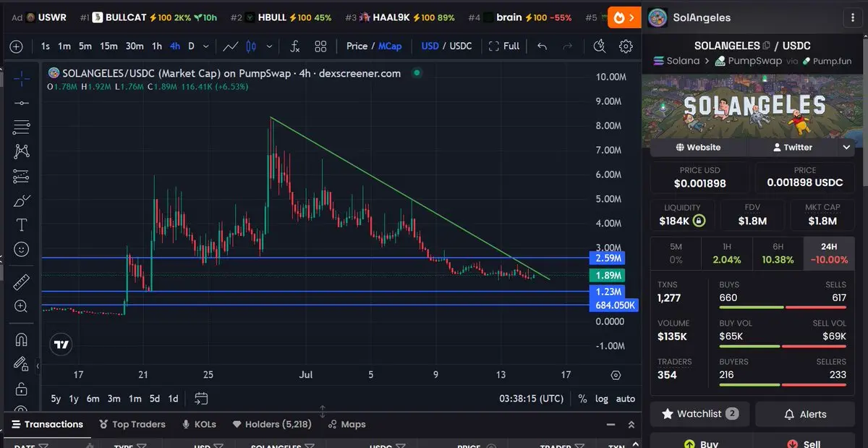
Task: Lock all drawing tools
Action: point(22,388)
